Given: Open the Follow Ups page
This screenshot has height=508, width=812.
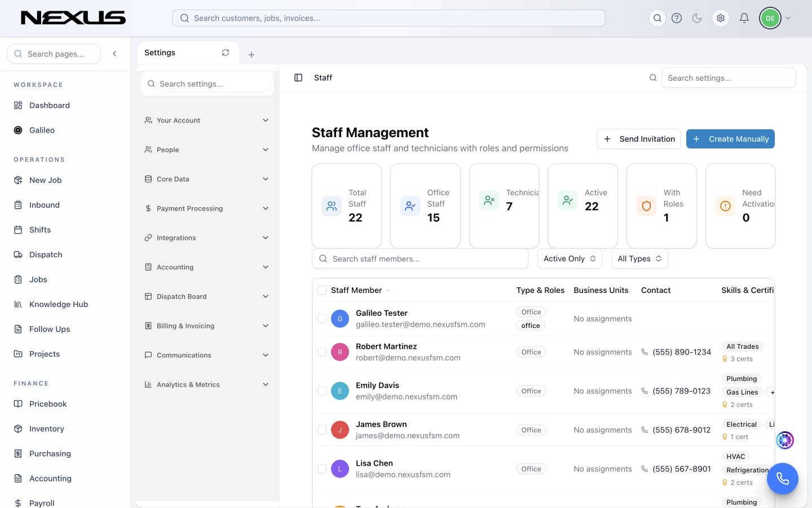Looking at the screenshot, I should click(x=50, y=329).
